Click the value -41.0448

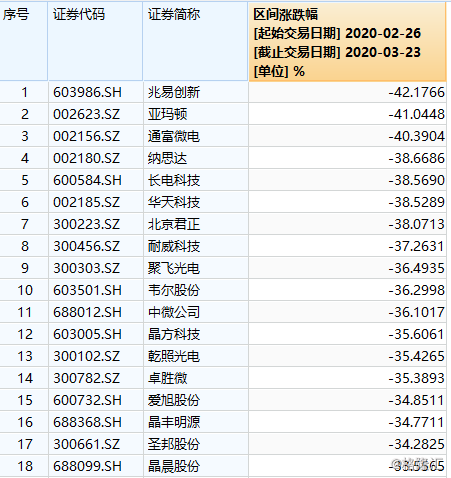417,114
